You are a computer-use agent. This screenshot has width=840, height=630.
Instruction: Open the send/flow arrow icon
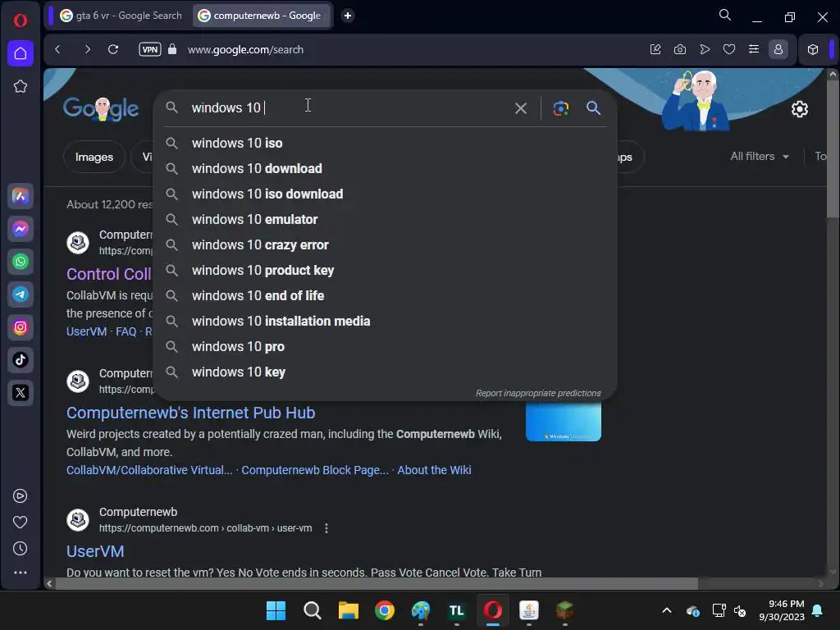[x=705, y=49]
